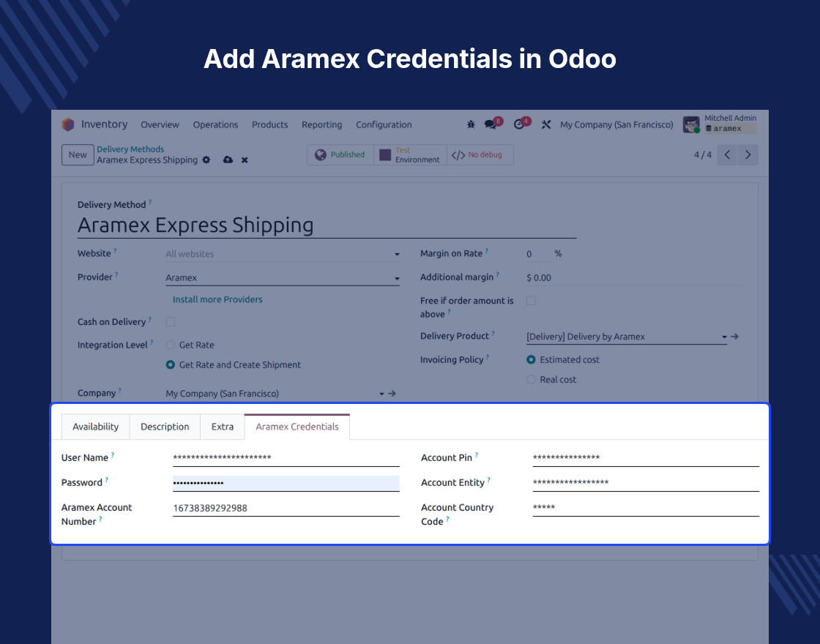
Task: Click the Account Country Code field
Action: click(646, 508)
